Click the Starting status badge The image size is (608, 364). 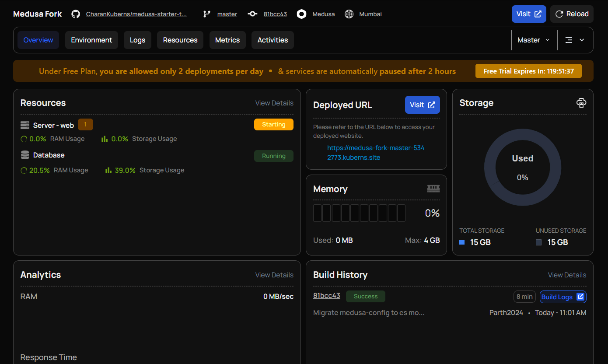(273, 124)
